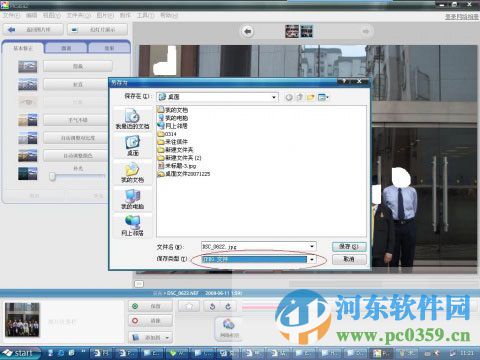Expand the Save as type dropdown arrow

point(312,259)
